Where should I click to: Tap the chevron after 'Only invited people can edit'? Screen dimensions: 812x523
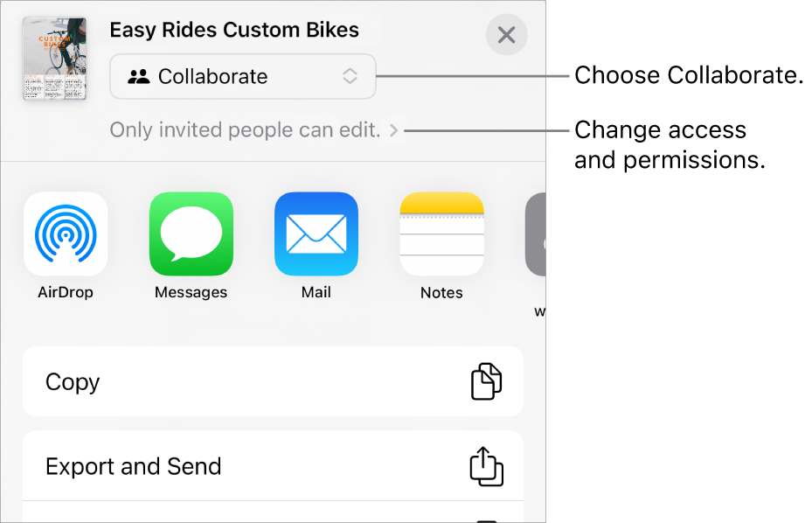click(x=392, y=129)
